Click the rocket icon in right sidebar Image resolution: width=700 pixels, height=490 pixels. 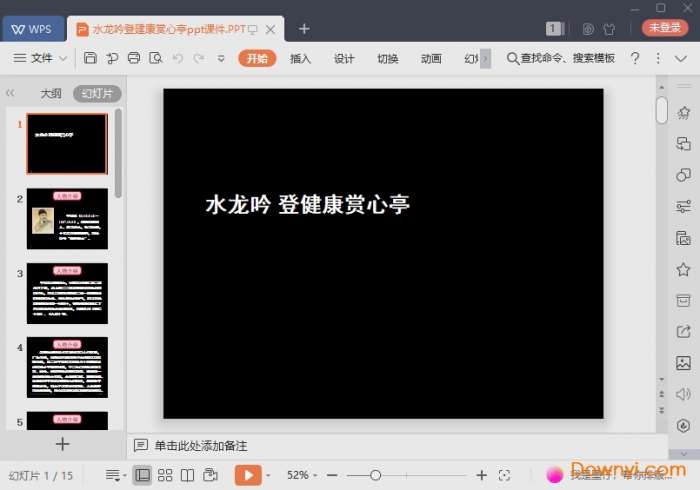coord(683,113)
